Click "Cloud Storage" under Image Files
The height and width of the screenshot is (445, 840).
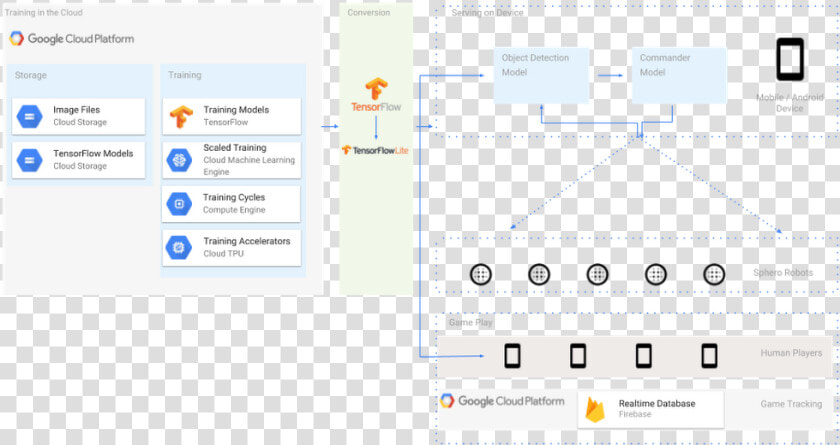80,122
